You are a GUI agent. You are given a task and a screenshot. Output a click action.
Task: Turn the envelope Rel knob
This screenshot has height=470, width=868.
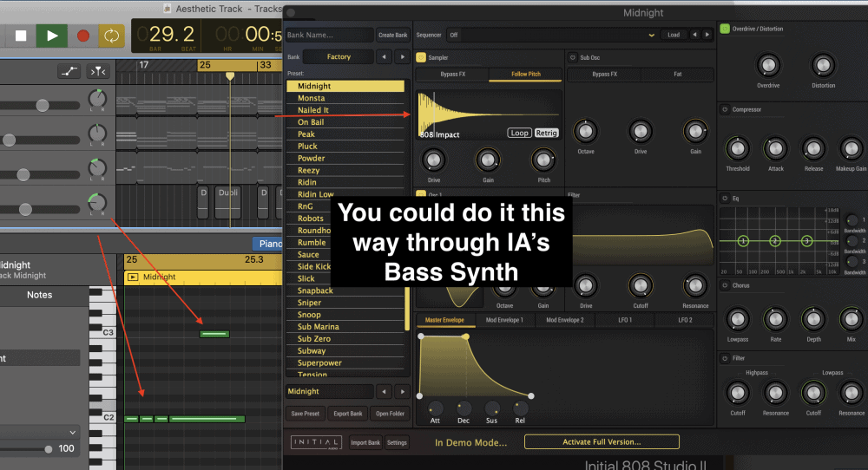(520, 408)
